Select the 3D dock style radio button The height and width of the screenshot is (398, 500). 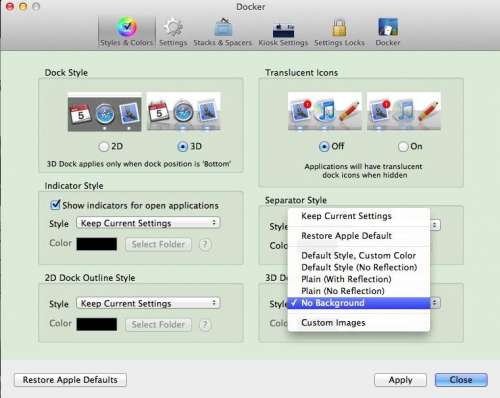183,147
